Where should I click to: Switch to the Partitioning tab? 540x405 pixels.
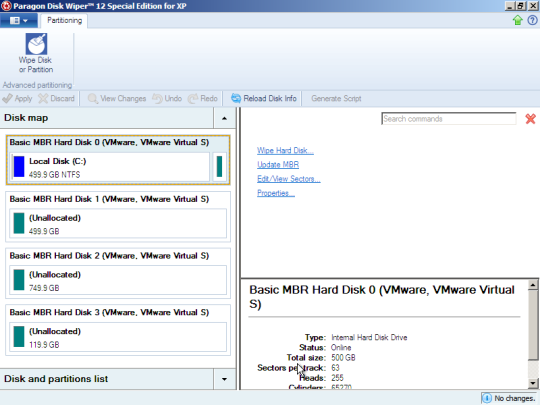point(64,21)
